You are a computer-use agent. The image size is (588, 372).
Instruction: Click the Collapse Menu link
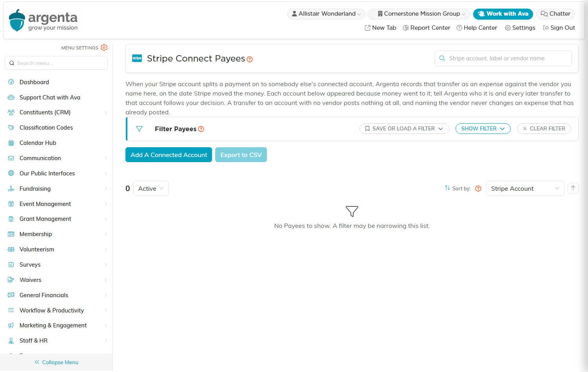[56, 362]
